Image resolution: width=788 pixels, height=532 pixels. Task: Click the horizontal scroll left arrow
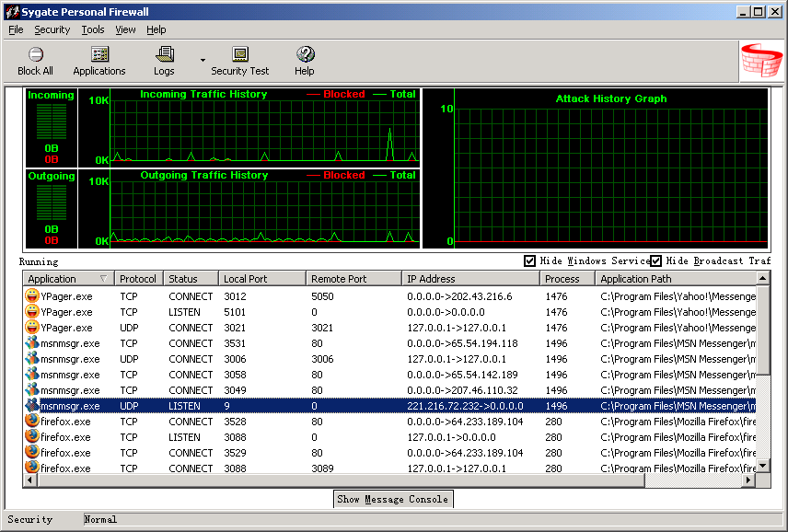point(29,480)
